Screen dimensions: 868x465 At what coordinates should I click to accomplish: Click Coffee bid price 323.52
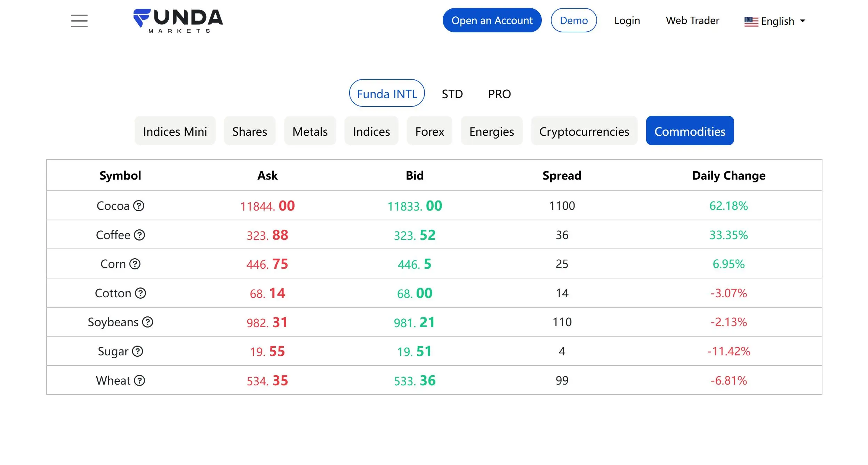tap(415, 235)
